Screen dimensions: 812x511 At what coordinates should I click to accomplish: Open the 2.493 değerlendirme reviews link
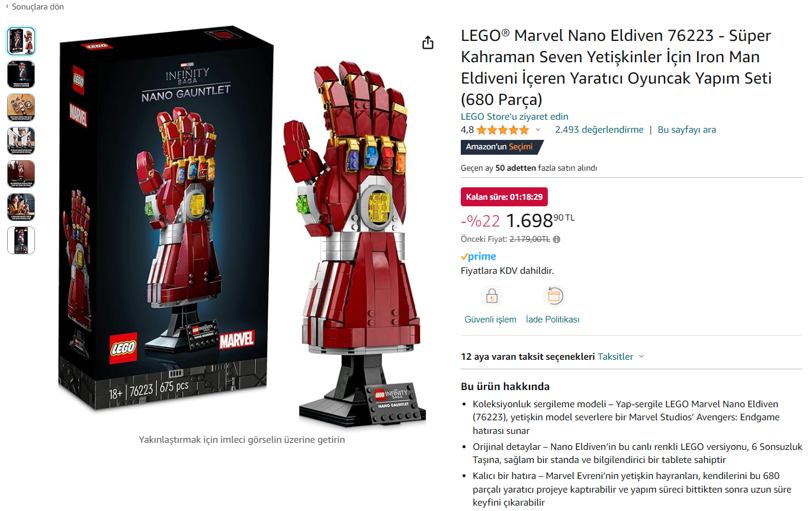point(599,130)
